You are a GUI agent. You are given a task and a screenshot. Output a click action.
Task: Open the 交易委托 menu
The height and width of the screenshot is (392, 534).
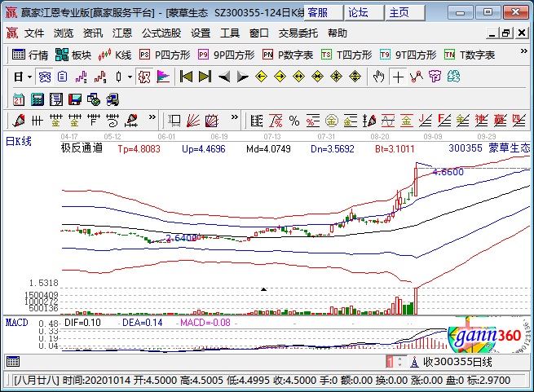pos(298,33)
